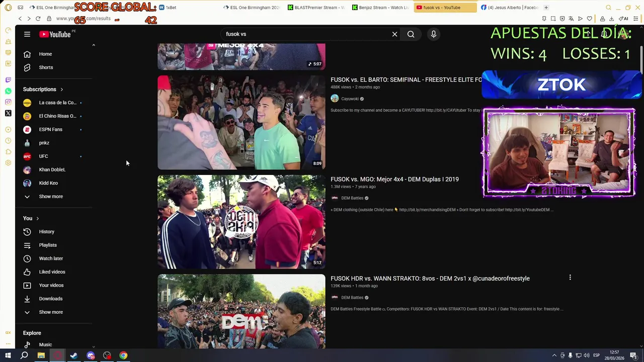Expand You section with Show more
Viewport: 644px width, 362px height.
click(x=51, y=312)
